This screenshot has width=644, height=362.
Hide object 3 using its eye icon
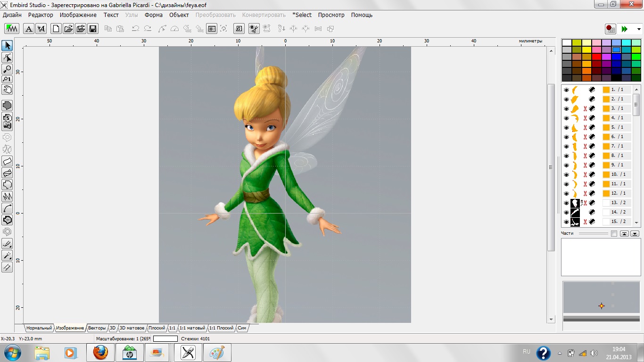[x=566, y=108]
